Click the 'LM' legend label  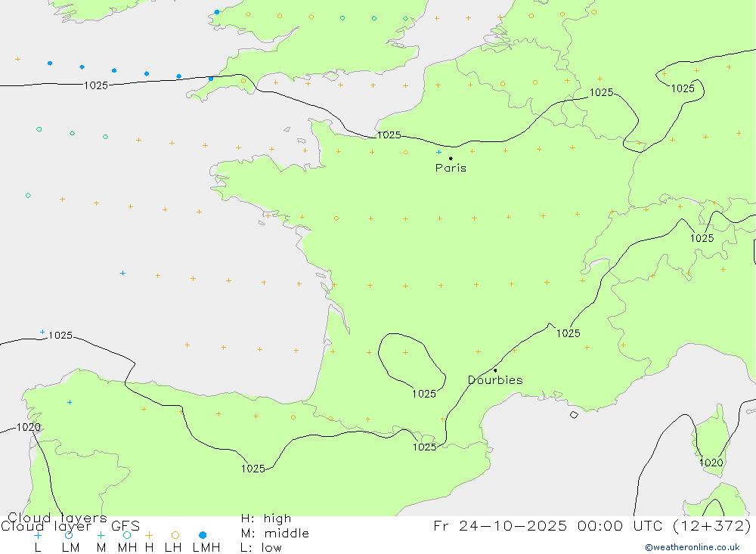coord(70,548)
